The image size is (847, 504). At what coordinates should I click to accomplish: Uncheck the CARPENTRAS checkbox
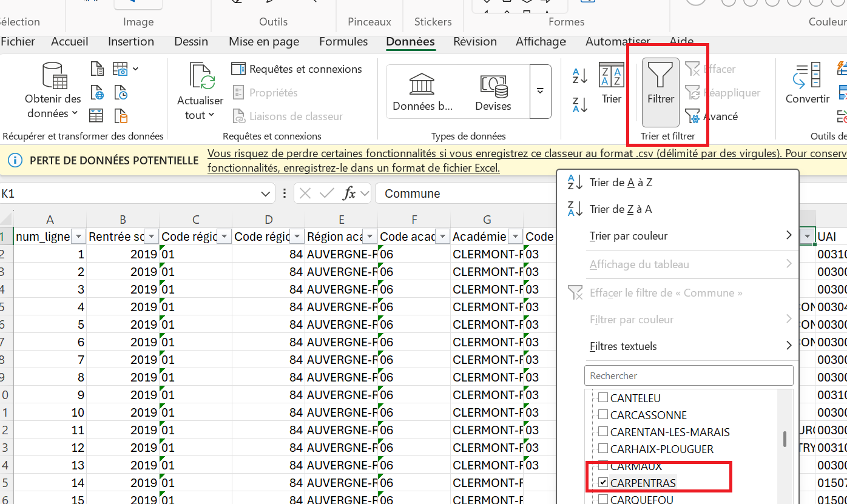[x=603, y=483]
